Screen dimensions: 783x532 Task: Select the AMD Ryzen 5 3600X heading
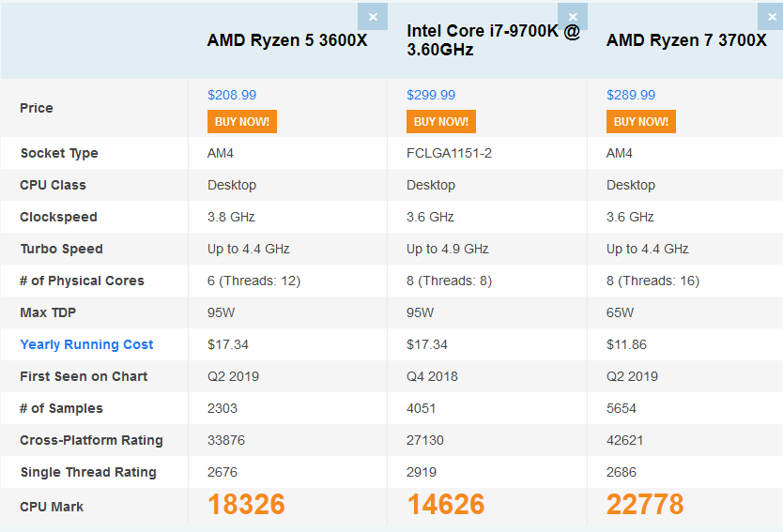[x=287, y=40]
